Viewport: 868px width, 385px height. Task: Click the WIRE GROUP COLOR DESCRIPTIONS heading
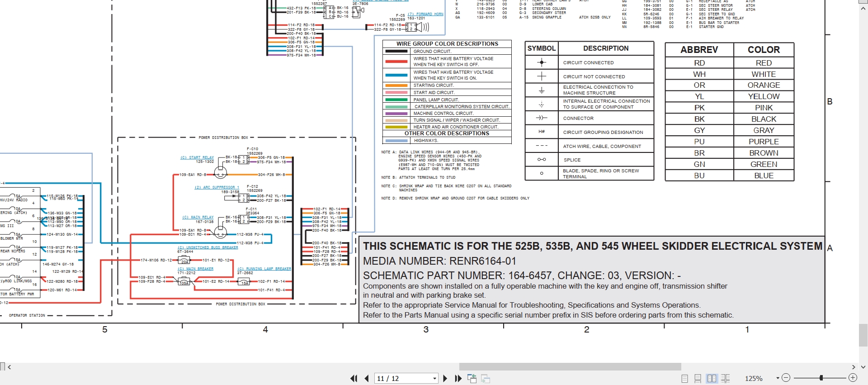click(447, 44)
